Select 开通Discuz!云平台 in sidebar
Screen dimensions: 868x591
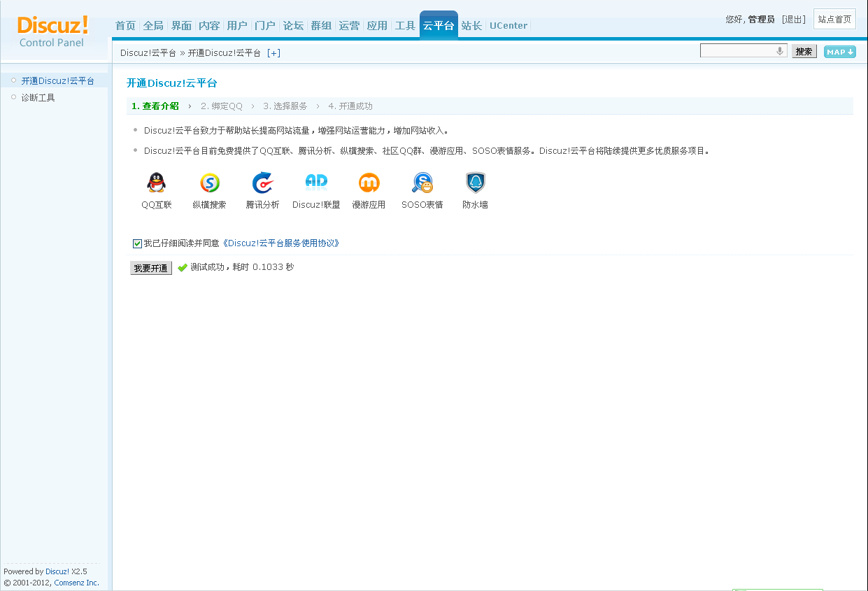(x=57, y=81)
